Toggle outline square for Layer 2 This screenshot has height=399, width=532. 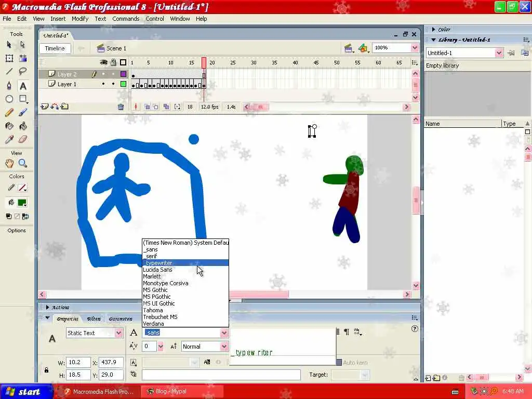124,74
